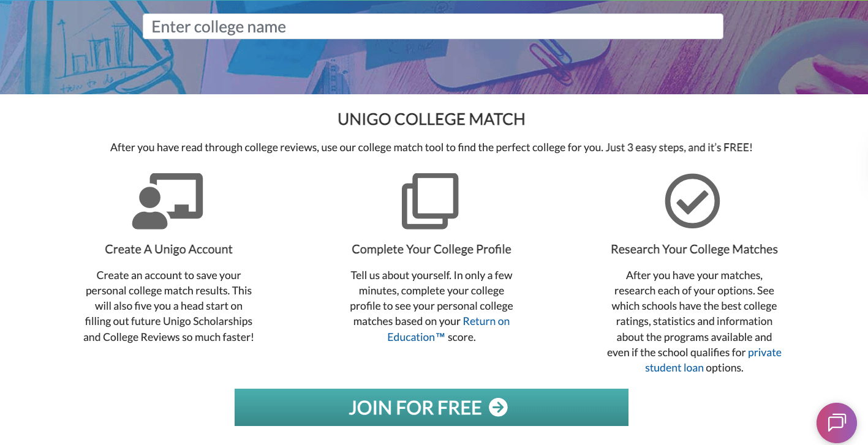The height and width of the screenshot is (445, 868).
Task: Open the chat bubble widget
Action: [836, 422]
